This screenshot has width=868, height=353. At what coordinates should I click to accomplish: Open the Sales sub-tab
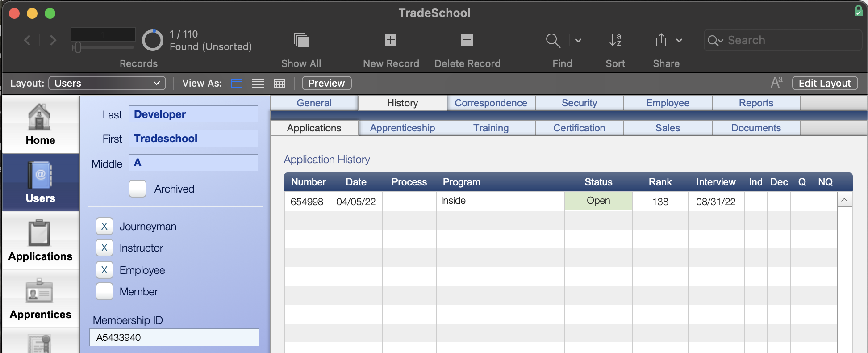click(668, 128)
